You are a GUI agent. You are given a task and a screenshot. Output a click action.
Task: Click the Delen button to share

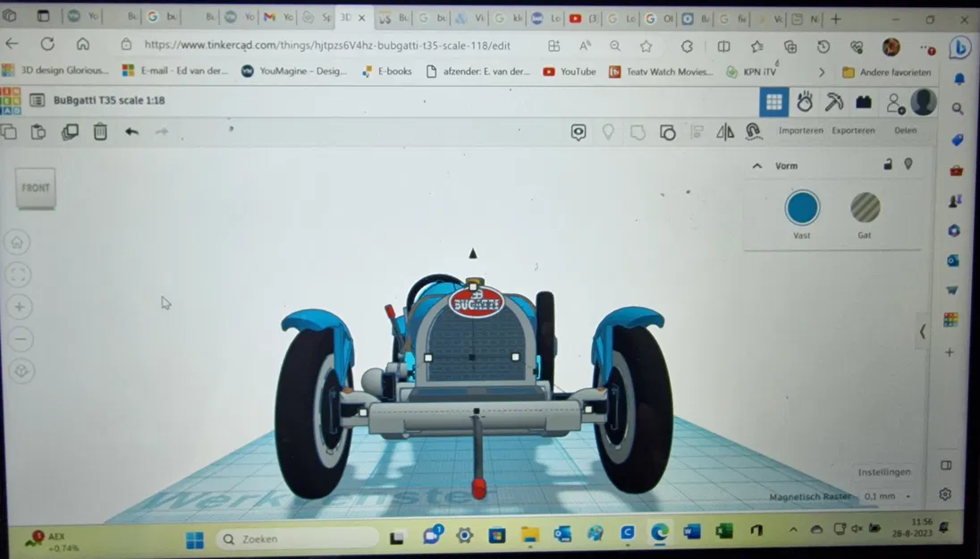[906, 130]
